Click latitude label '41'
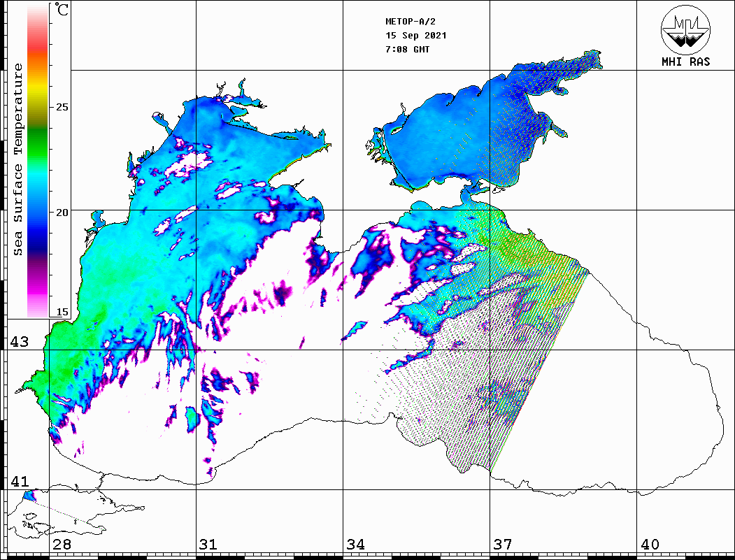The image size is (735, 560). click(x=19, y=481)
